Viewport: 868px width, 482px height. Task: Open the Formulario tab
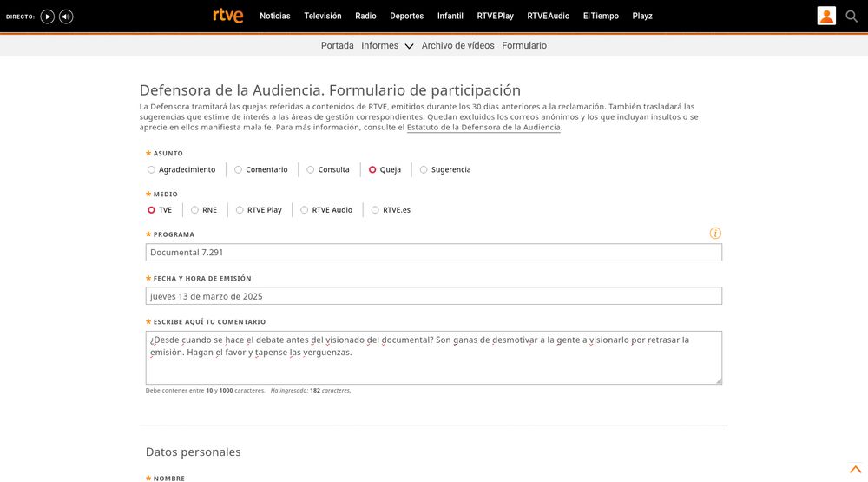click(x=524, y=45)
